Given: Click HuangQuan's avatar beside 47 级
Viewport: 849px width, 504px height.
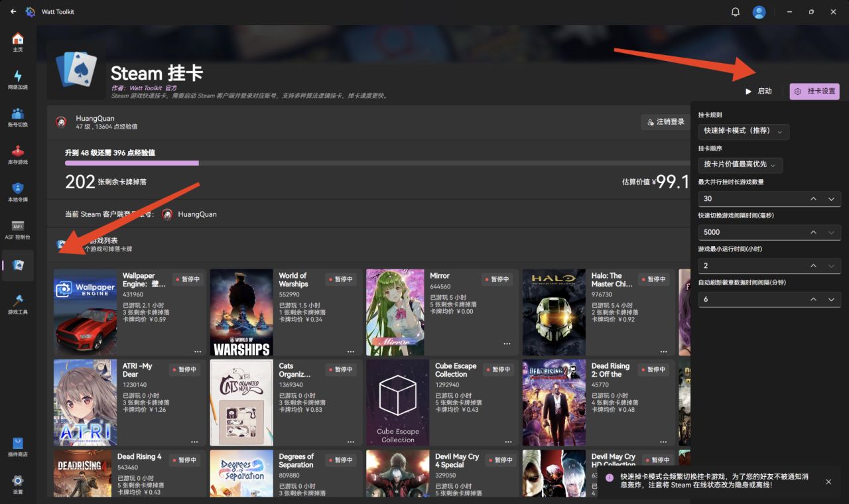Looking at the screenshot, I should (61, 122).
